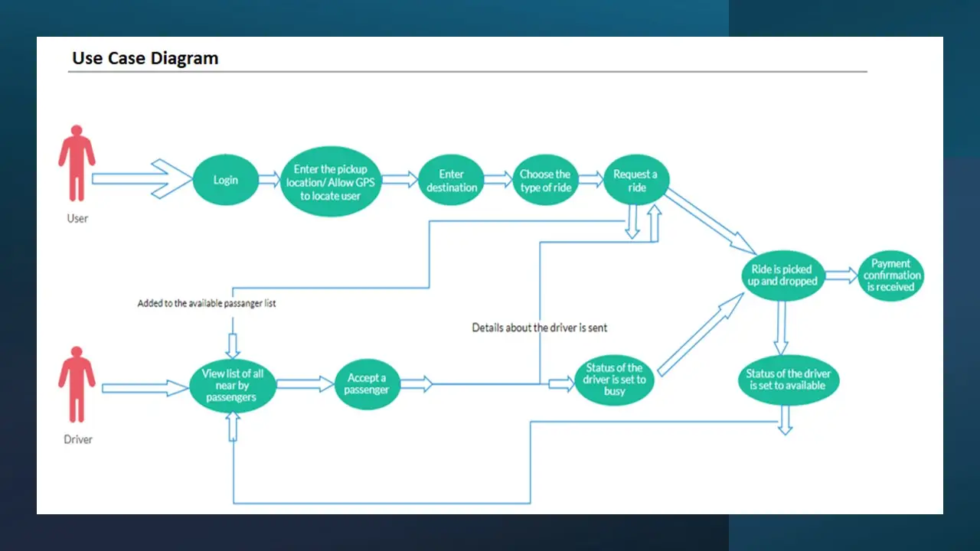
Task: Click the arrow from Driver to View list node
Action: click(x=145, y=389)
